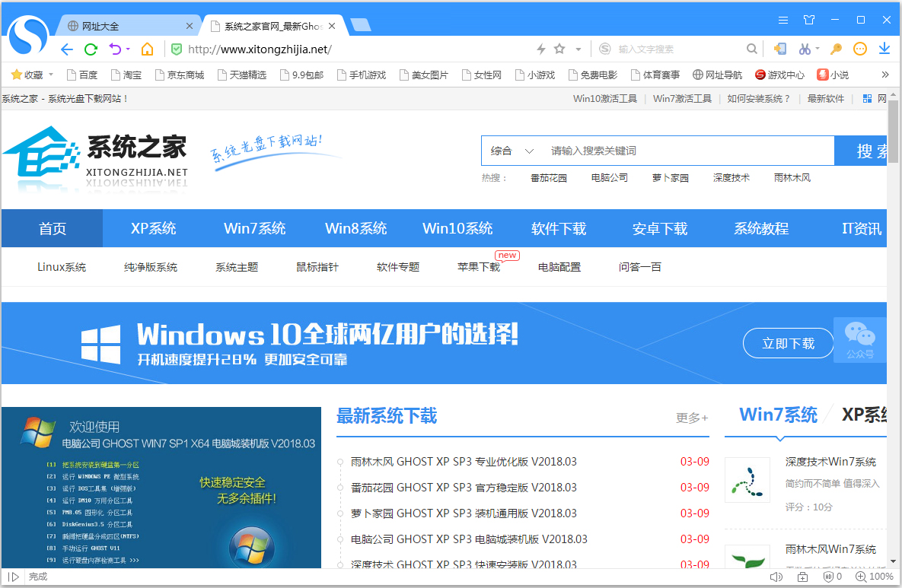Screen dimensions: 902x588
Task: Close the 系统之家官网 tab
Action: pyautogui.click(x=332, y=26)
